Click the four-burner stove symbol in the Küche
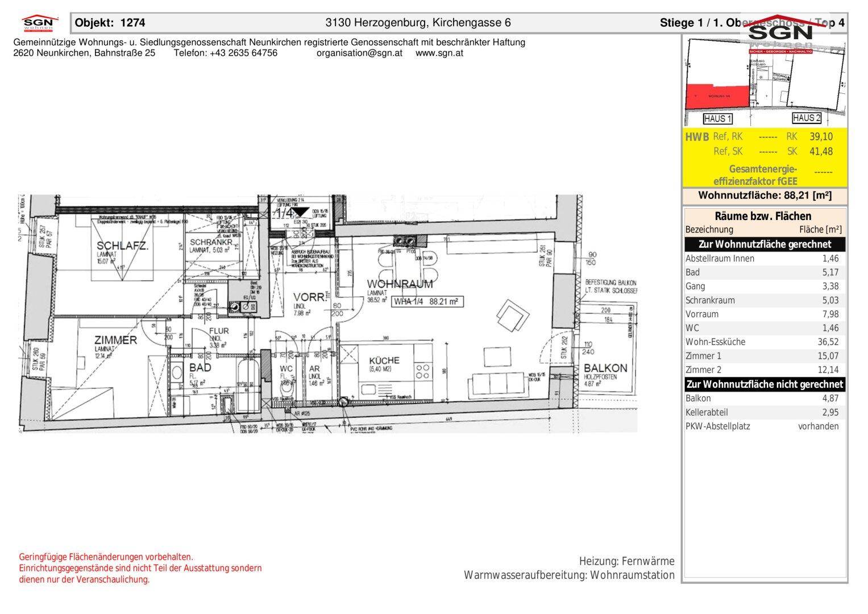This screenshot has width=868, height=614. (x=422, y=372)
